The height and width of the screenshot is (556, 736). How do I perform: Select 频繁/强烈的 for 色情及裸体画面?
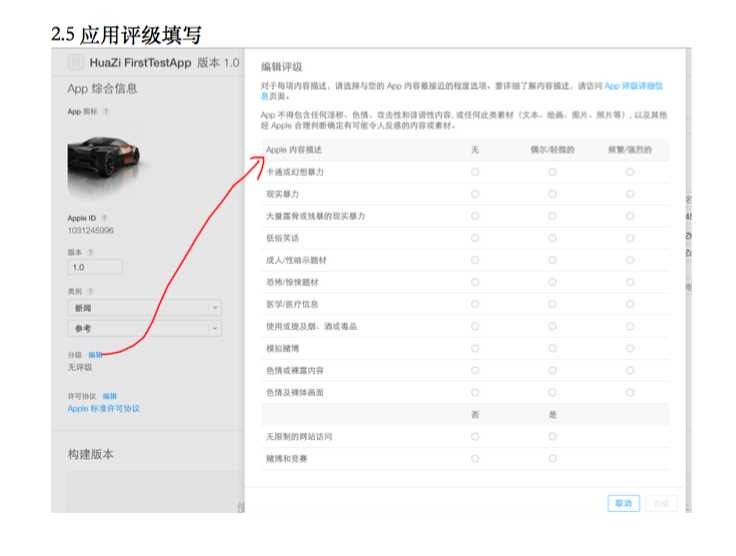point(630,393)
